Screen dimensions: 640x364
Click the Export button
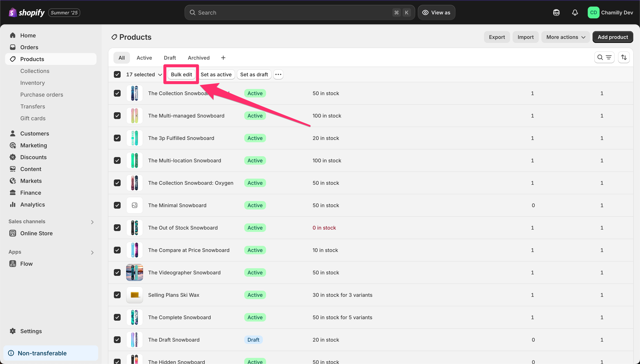coord(497,37)
